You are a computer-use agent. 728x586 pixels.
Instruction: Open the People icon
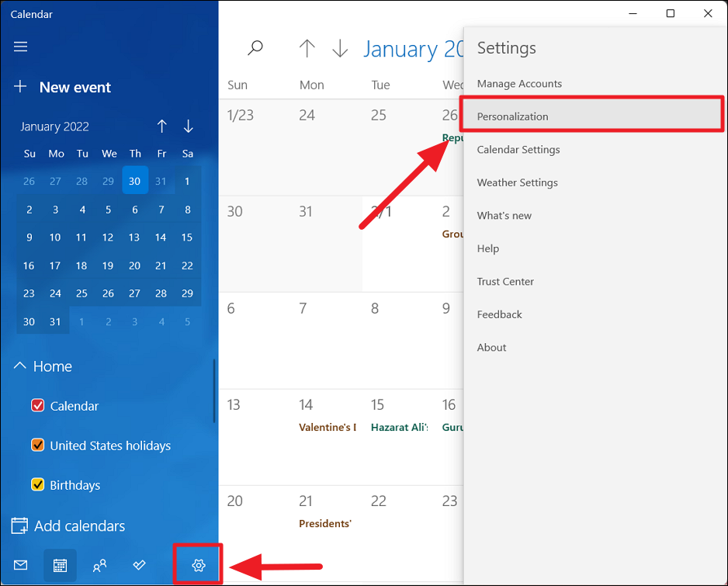click(99, 566)
